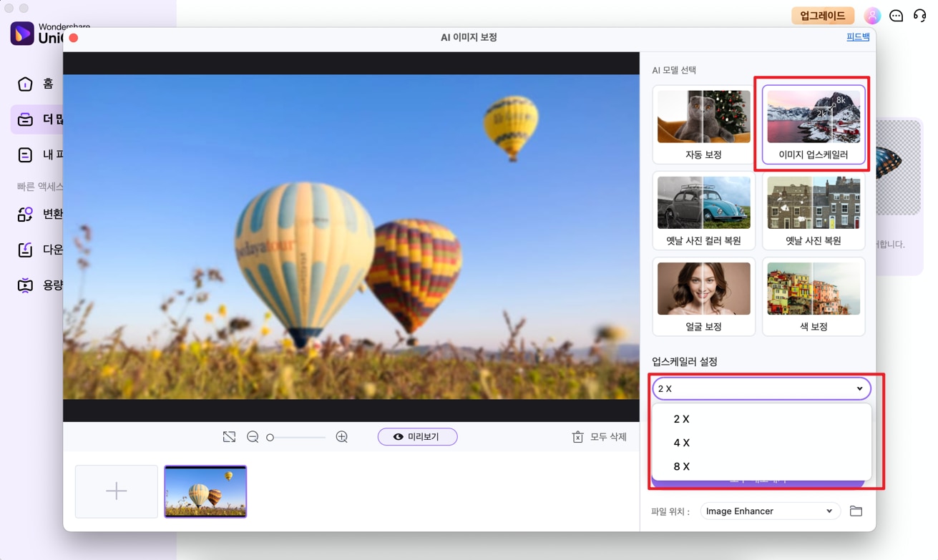This screenshot has width=938, height=560.
Task: Go to 홈 in the sidebar
Action: 37,84
